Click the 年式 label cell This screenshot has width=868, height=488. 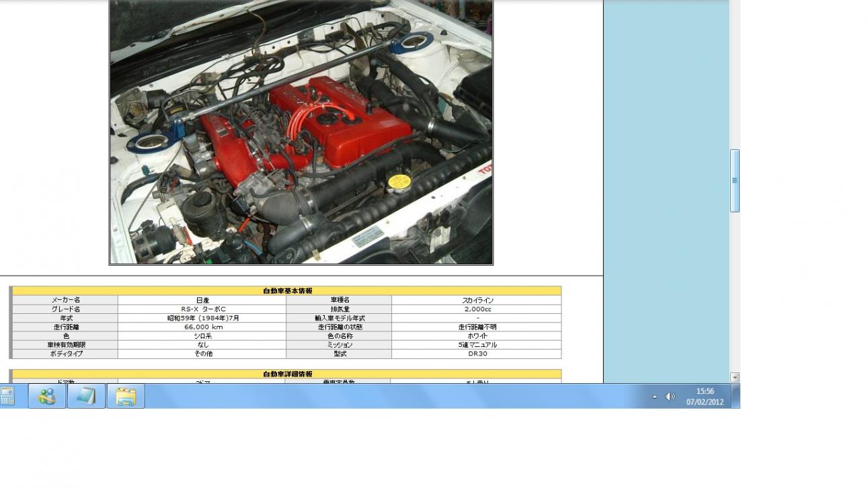pyautogui.click(x=65, y=318)
